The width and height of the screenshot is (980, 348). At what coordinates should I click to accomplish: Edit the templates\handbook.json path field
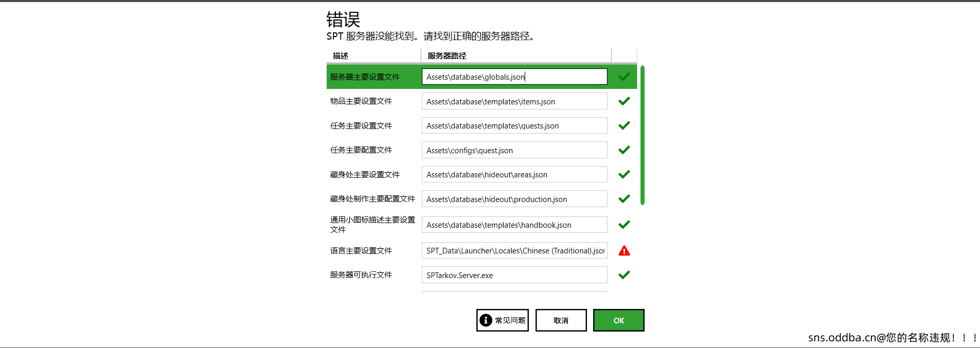pyautogui.click(x=514, y=225)
